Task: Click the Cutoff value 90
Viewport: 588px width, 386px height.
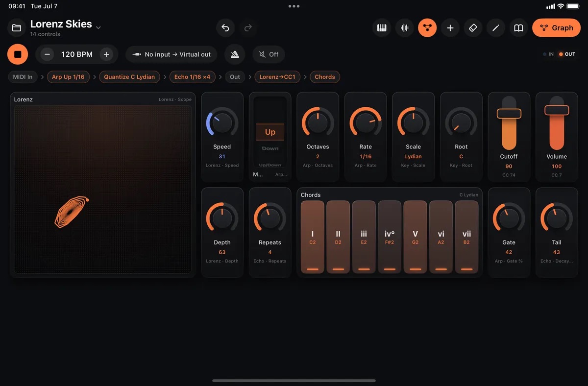Action: 509,167
